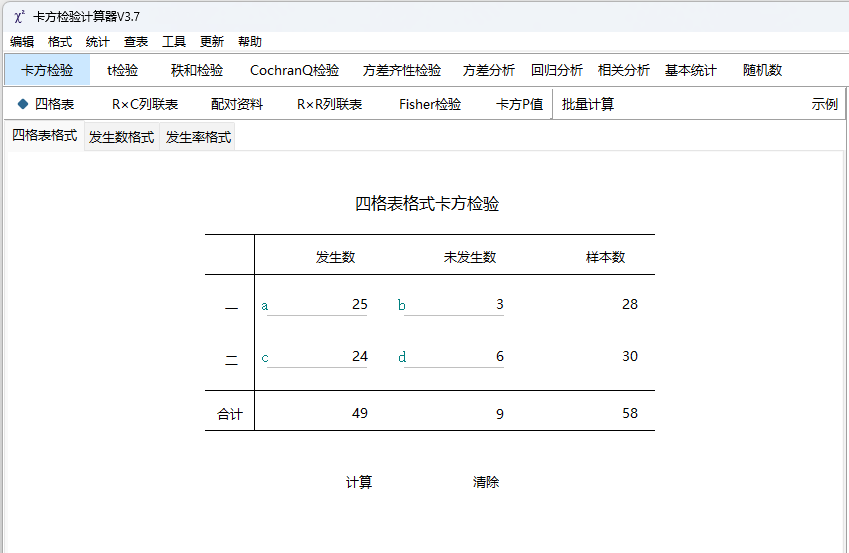Click the 发生数 column header
Image resolution: width=849 pixels, height=553 pixels.
coord(336,257)
